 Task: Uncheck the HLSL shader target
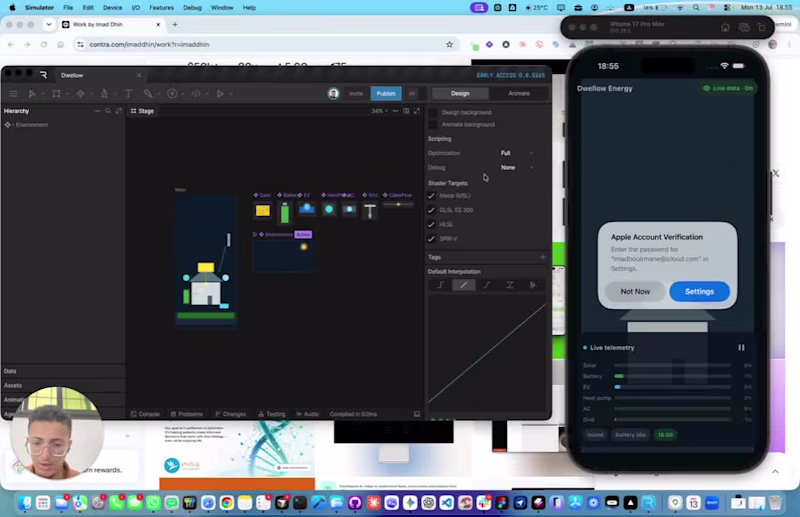pos(432,224)
